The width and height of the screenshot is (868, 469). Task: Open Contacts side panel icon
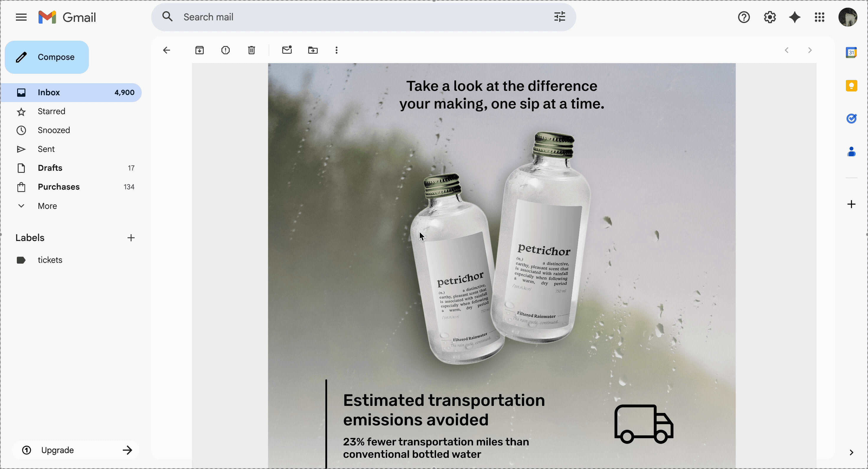[x=851, y=152]
